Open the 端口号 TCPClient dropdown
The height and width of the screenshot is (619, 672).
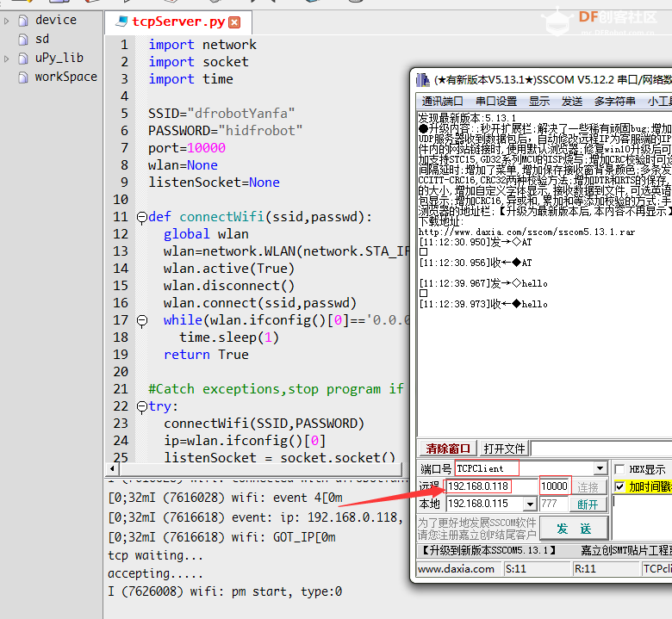(x=600, y=468)
